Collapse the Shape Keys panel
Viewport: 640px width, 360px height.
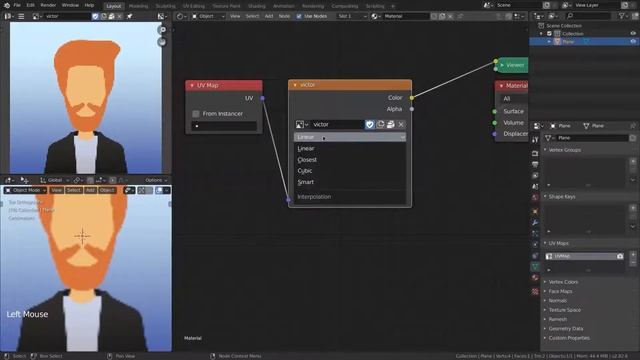(545, 196)
